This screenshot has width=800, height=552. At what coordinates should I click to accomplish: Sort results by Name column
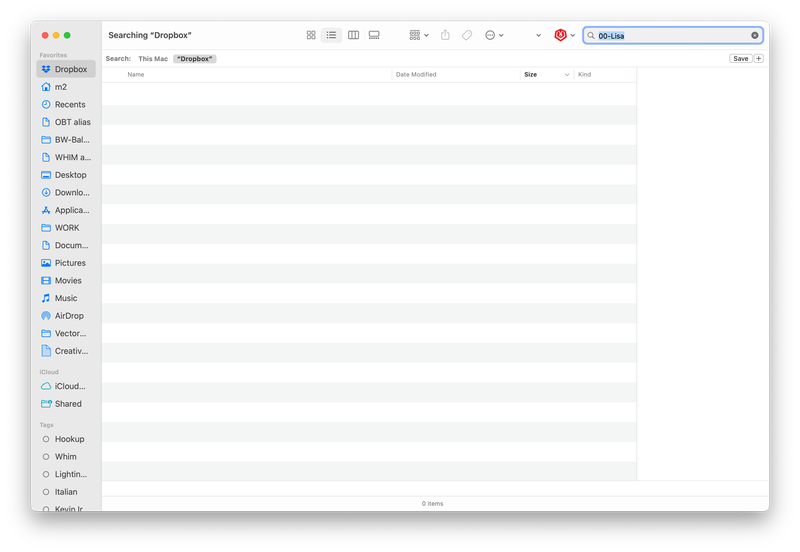(136, 74)
